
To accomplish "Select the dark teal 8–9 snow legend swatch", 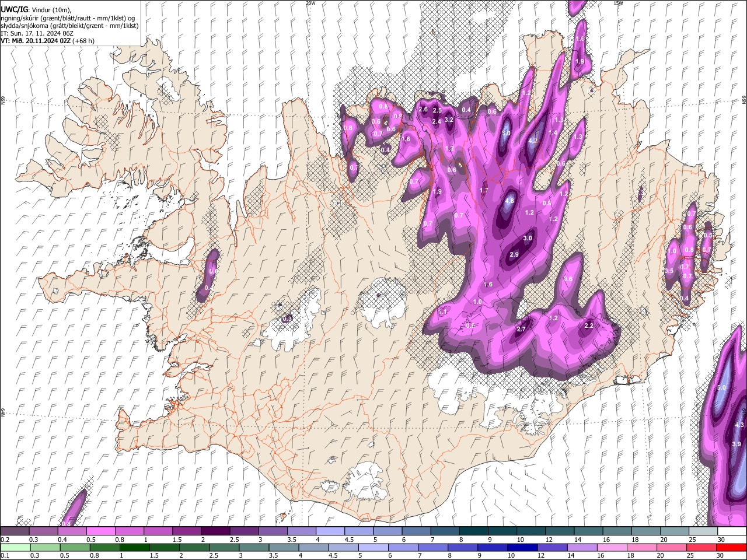I will pyautogui.click(x=473, y=531).
